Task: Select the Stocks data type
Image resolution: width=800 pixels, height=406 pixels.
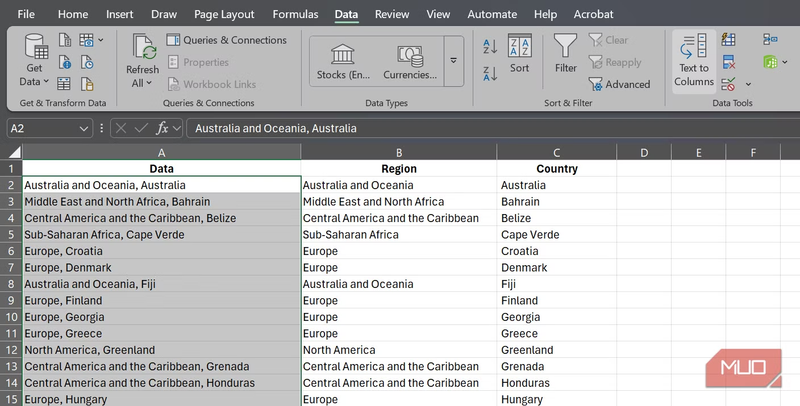Action: [345, 60]
